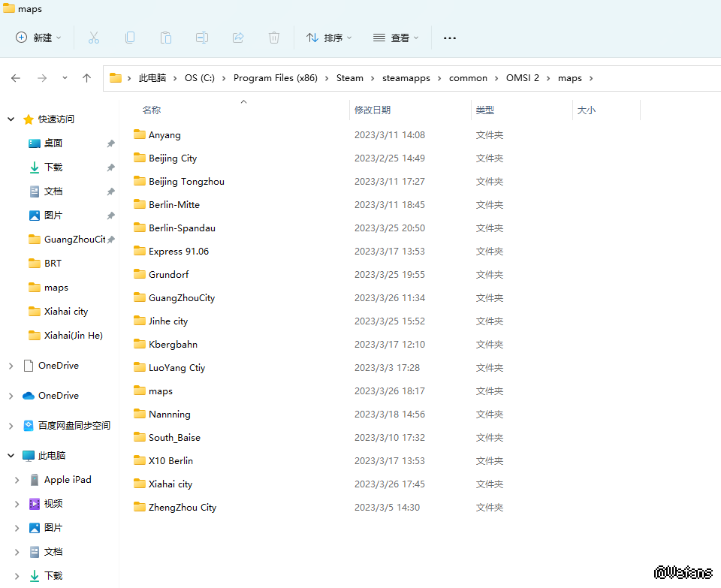The image size is (721, 588).
Task: Click the Share icon in toolbar
Action: 238,38
